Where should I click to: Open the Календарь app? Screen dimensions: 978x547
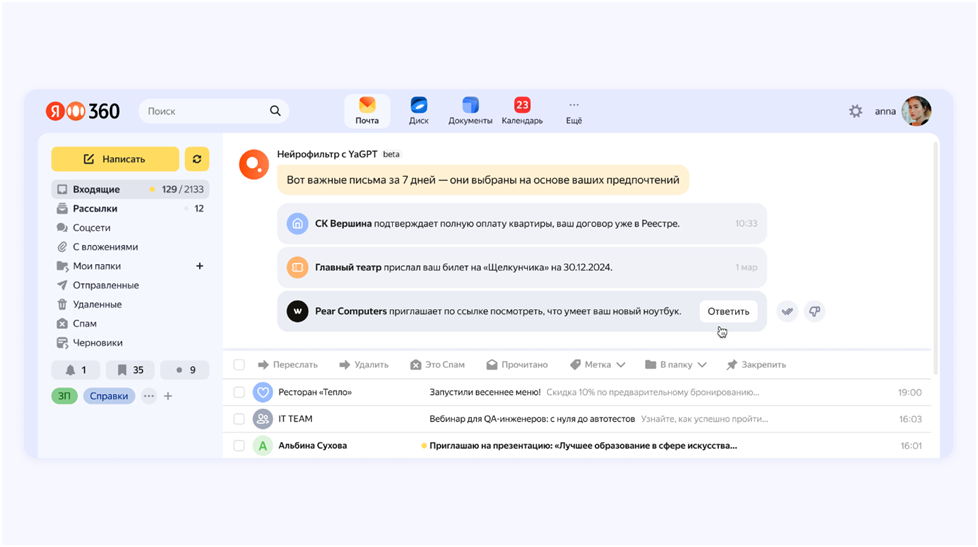pos(522,111)
